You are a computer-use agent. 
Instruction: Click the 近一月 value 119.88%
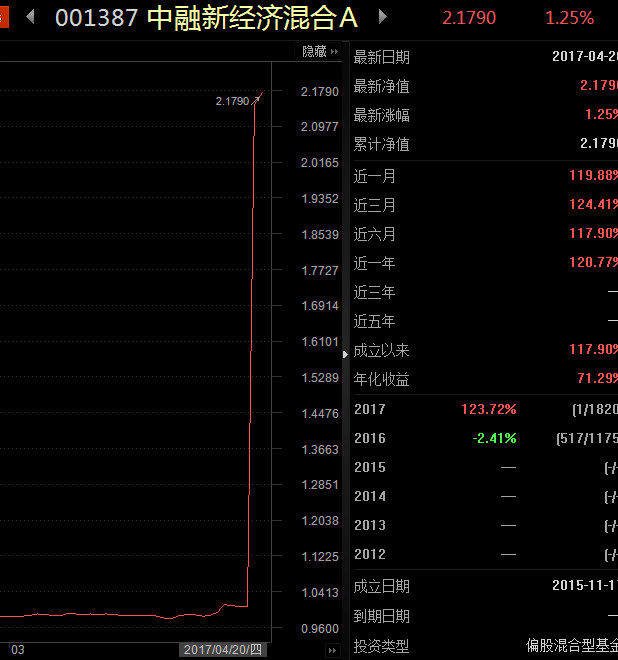tap(593, 175)
